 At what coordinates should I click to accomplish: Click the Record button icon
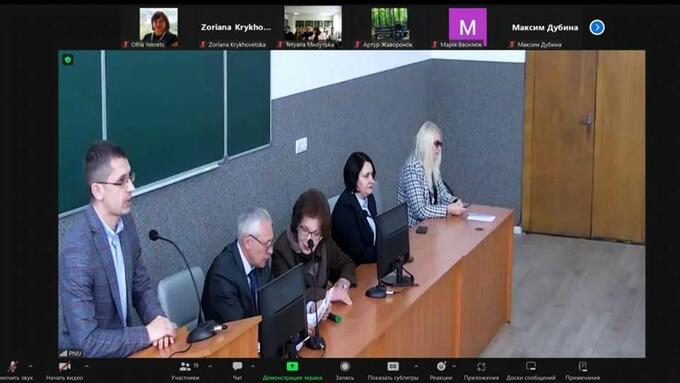[x=345, y=367]
